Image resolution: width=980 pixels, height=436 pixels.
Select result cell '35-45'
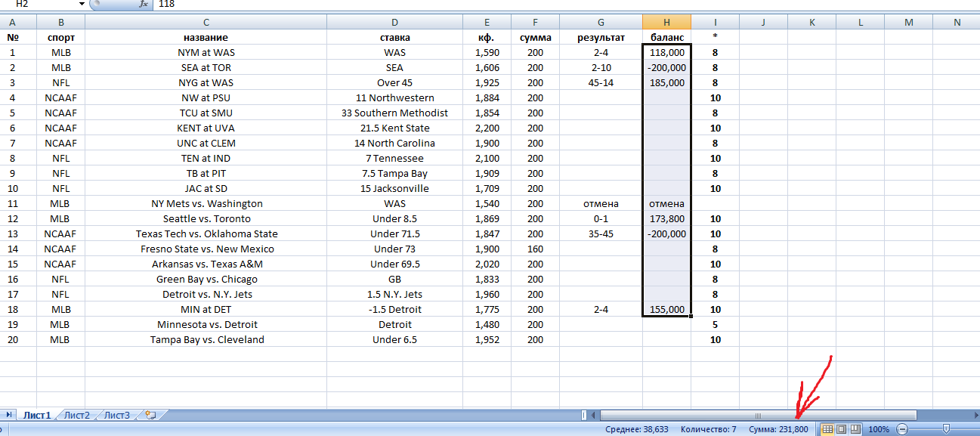pyautogui.click(x=601, y=233)
